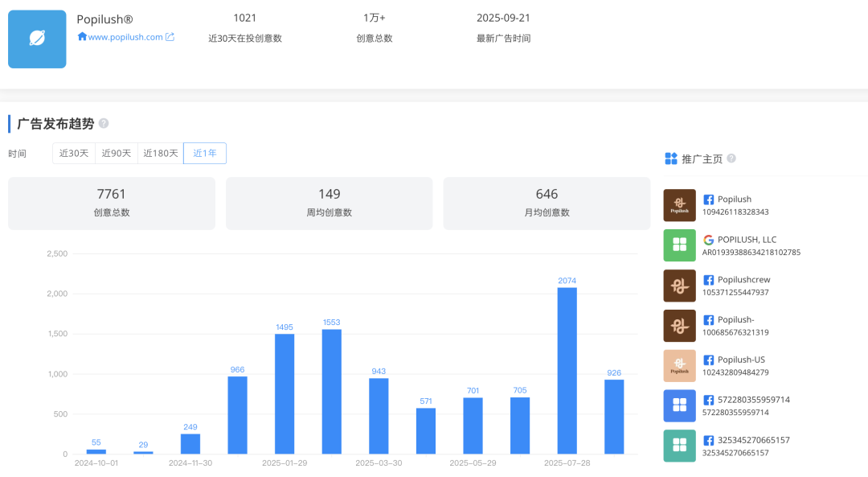Screen dimensions: 868x477
Task: Click the blue planet brand logo
Action: (x=37, y=39)
